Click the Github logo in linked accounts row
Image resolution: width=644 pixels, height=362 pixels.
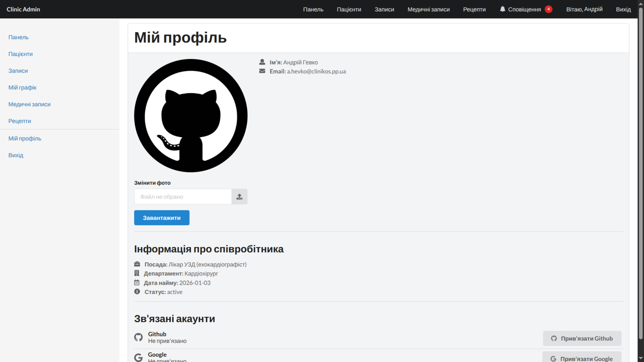139,337
